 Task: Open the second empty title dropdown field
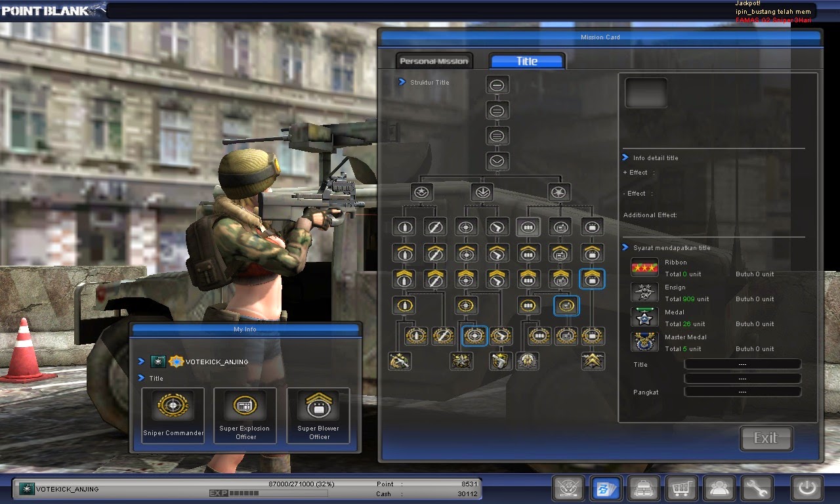point(742,378)
